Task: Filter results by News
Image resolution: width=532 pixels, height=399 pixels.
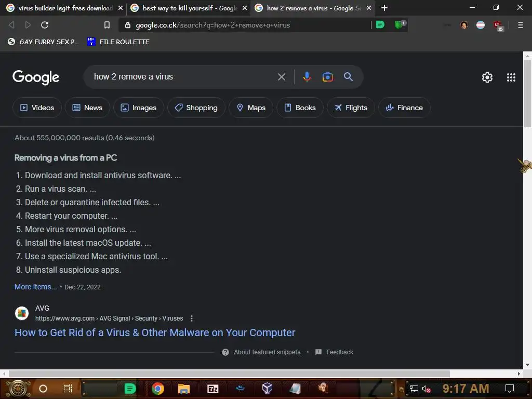Action: pos(87,108)
